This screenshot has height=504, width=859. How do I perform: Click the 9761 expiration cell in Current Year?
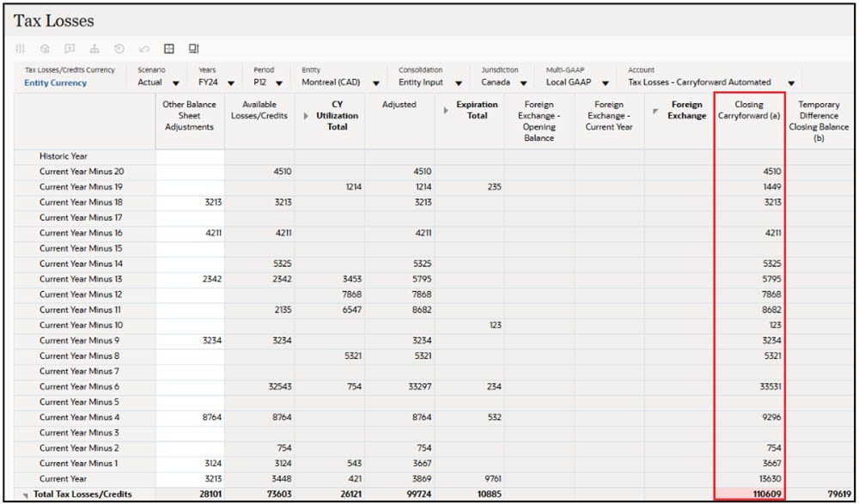point(470,478)
